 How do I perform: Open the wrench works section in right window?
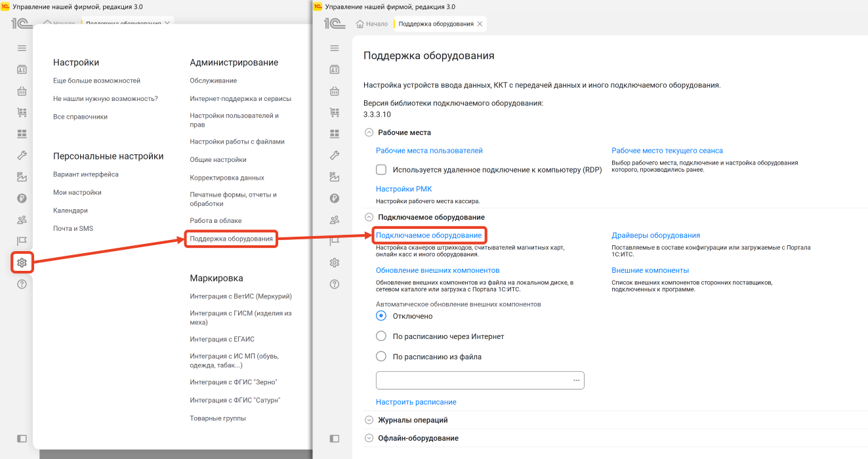click(335, 155)
